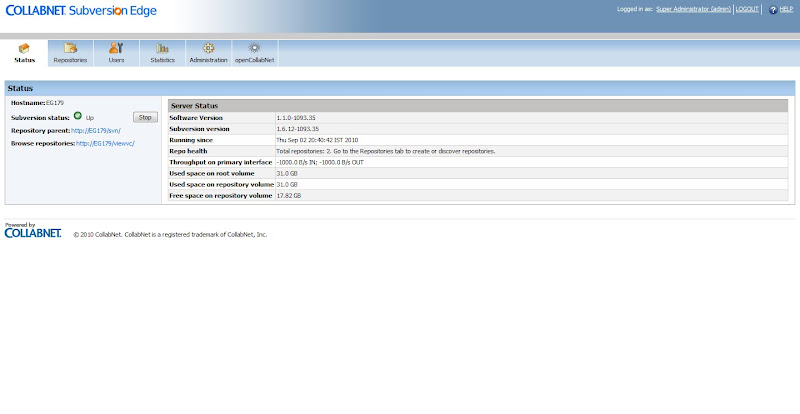The image size is (800, 414).
Task: Click the 2010 CollabNet copyright trademark notice
Action: 170,235
